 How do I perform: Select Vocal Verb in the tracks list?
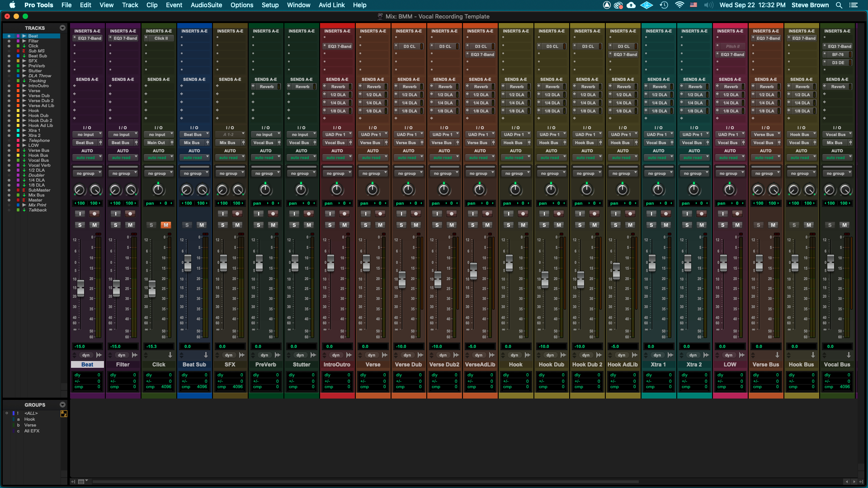[39, 165]
